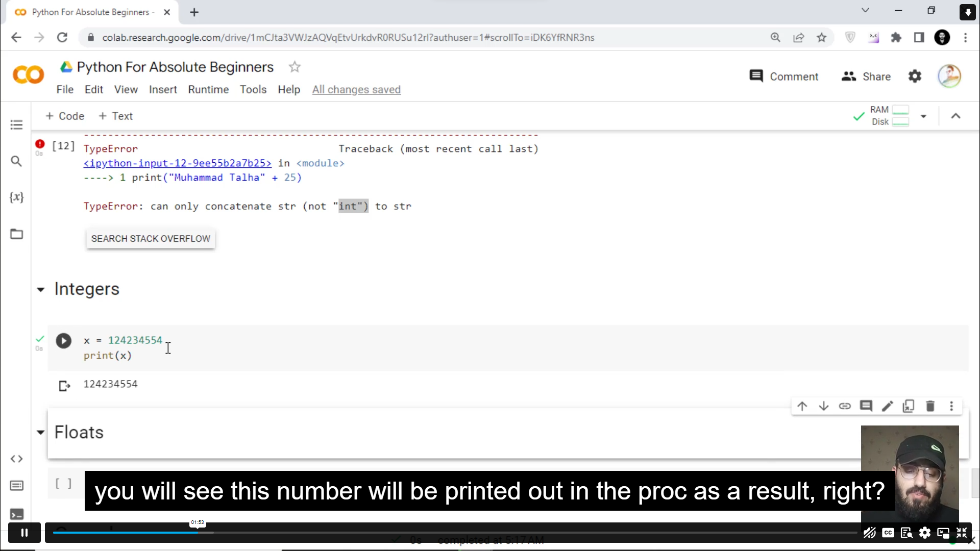Image resolution: width=980 pixels, height=551 pixels.
Task: Collapse the Integers section
Action: tap(40, 289)
